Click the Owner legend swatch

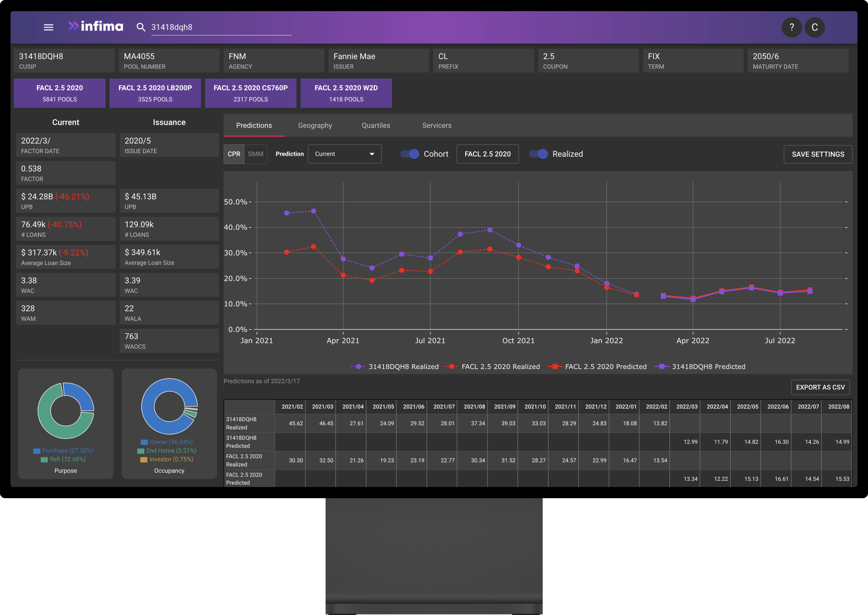coord(144,442)
